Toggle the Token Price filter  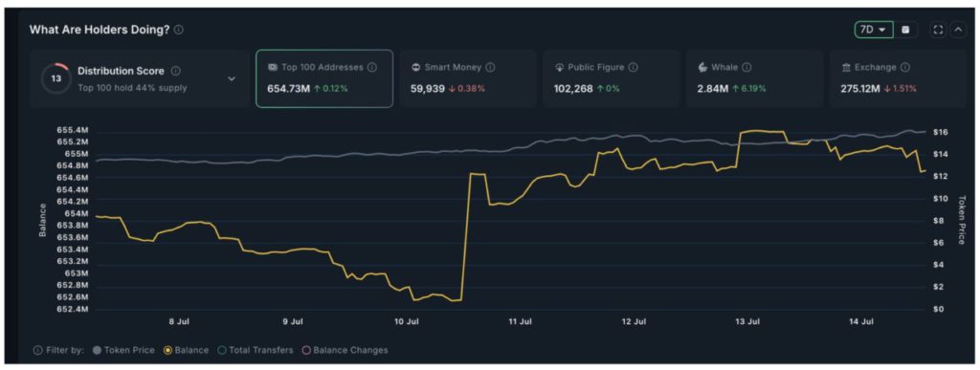point(123,350)
